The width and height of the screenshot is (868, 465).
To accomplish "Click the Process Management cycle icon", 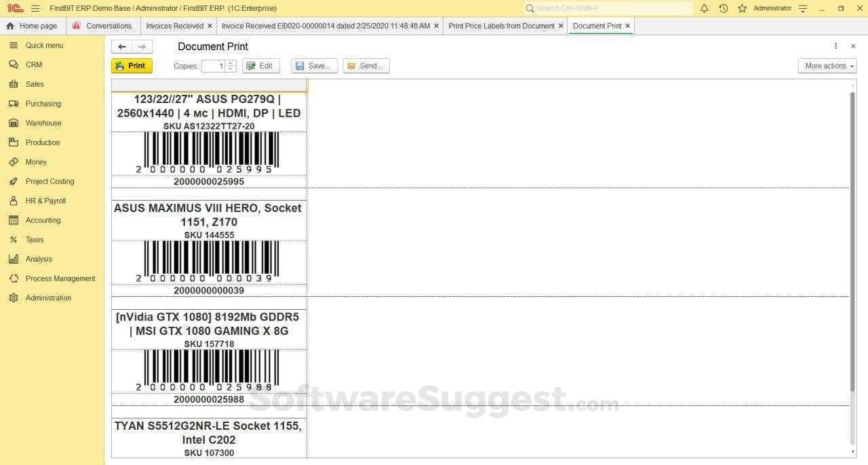I will coord(14,279).
